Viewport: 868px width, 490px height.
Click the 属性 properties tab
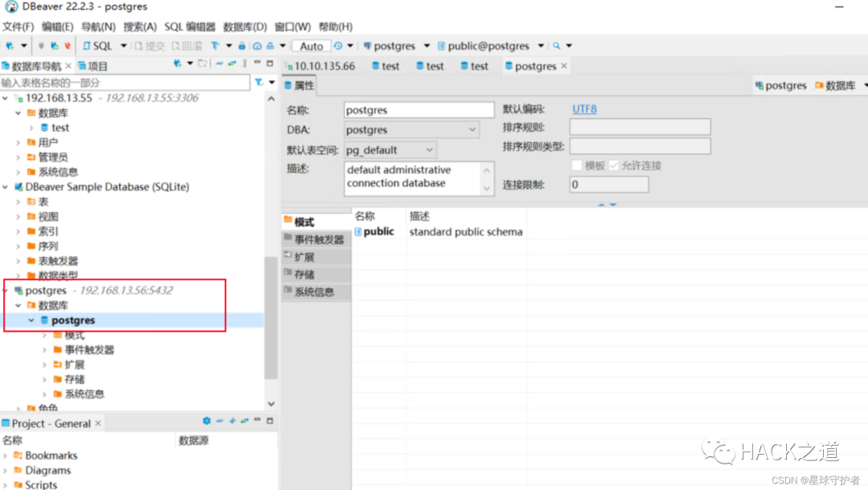[x=300, y=86]
